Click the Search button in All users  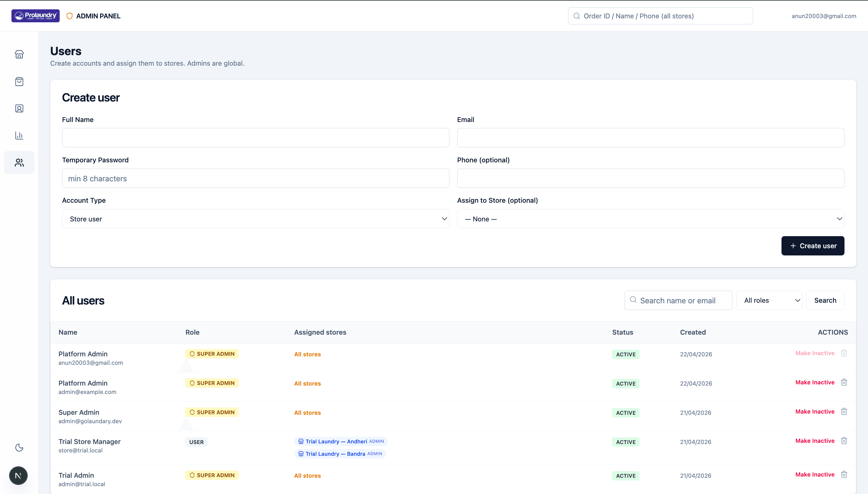(x=825, y=300)
